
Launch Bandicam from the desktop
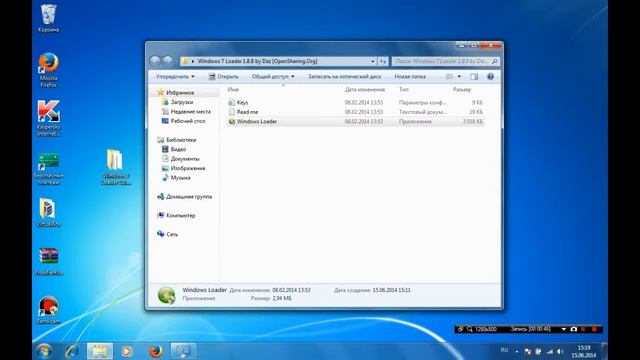tap(49, 310)
